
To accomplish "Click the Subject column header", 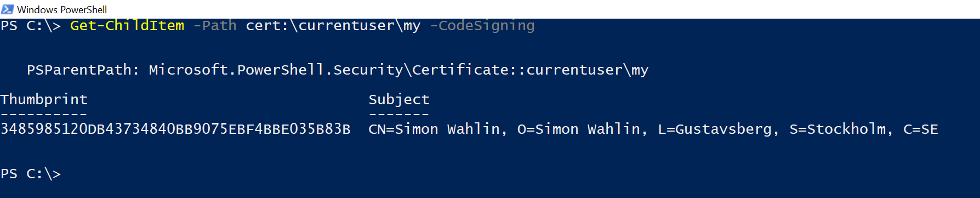I will [x=399, y=100].
